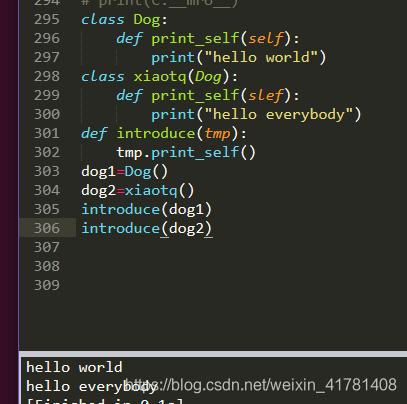Click line number 300 in the gutter
Screen dimensions: 407x404
click(47, 114)
